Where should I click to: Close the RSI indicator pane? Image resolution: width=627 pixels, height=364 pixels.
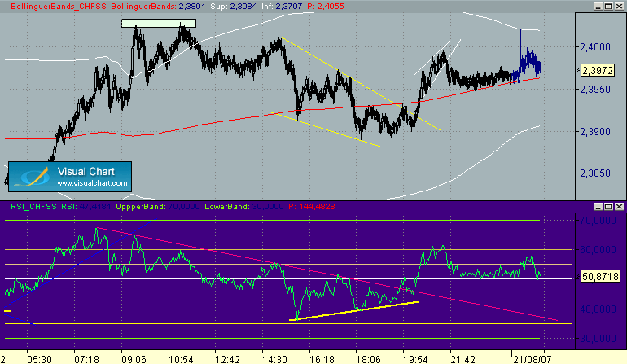[619, 206]
